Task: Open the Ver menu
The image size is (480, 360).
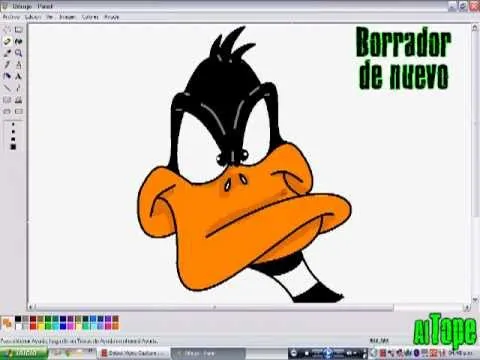Action: click(50, 17)
